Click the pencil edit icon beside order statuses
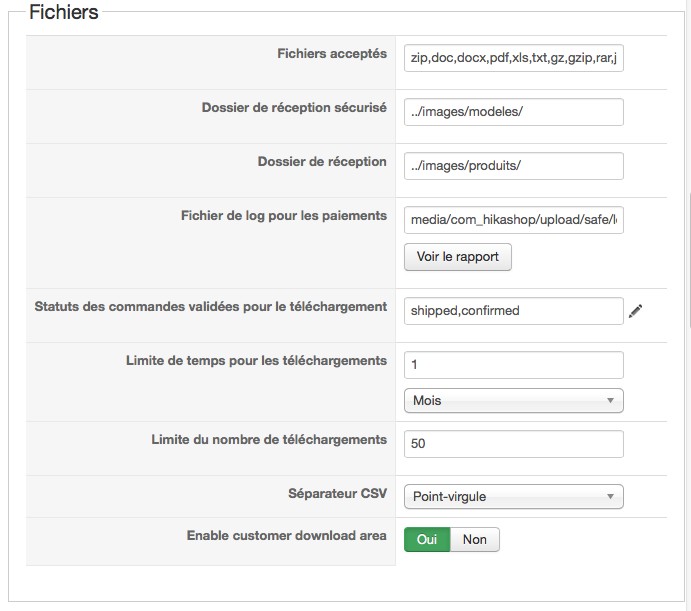 635,311
